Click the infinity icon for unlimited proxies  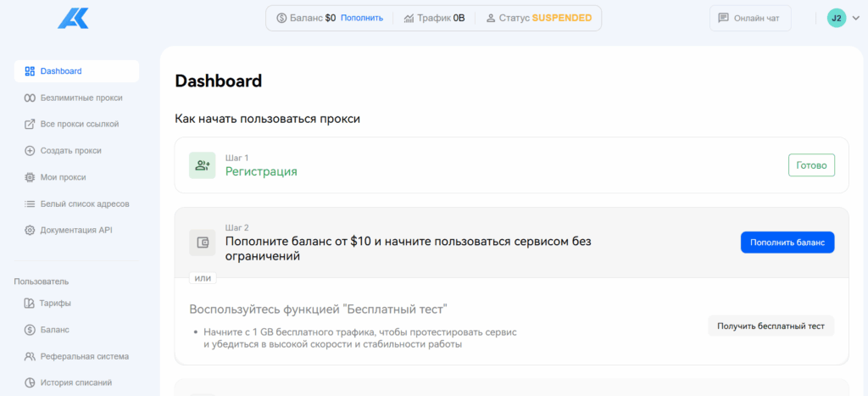(x=30, y=98)
